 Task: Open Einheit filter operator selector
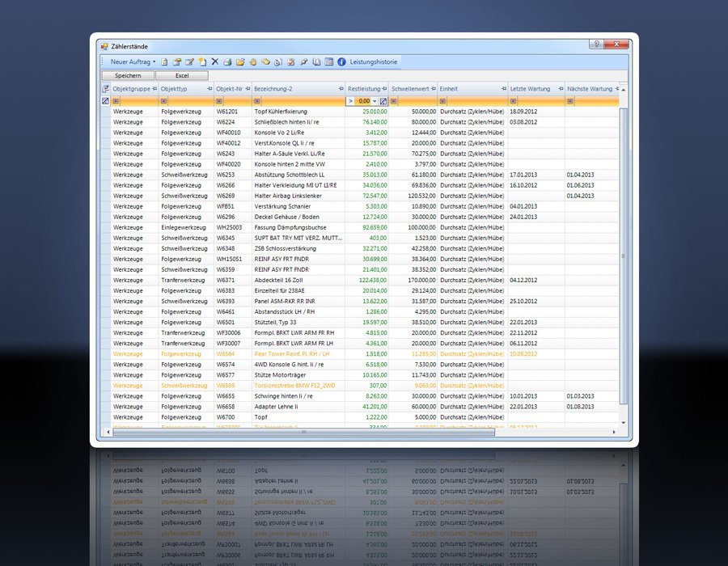(443, 101)
